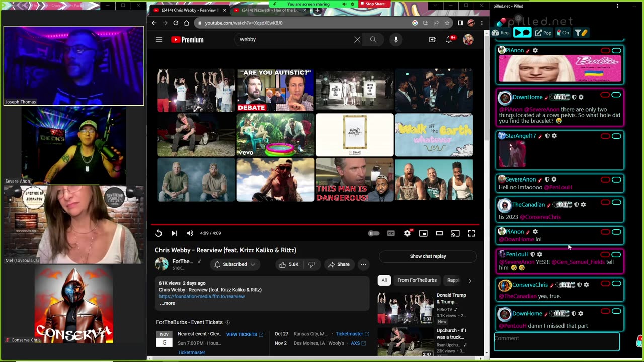Open settings gear on PiAnon's Barbie message
This screenshot has width=644, height=362.
535,50
